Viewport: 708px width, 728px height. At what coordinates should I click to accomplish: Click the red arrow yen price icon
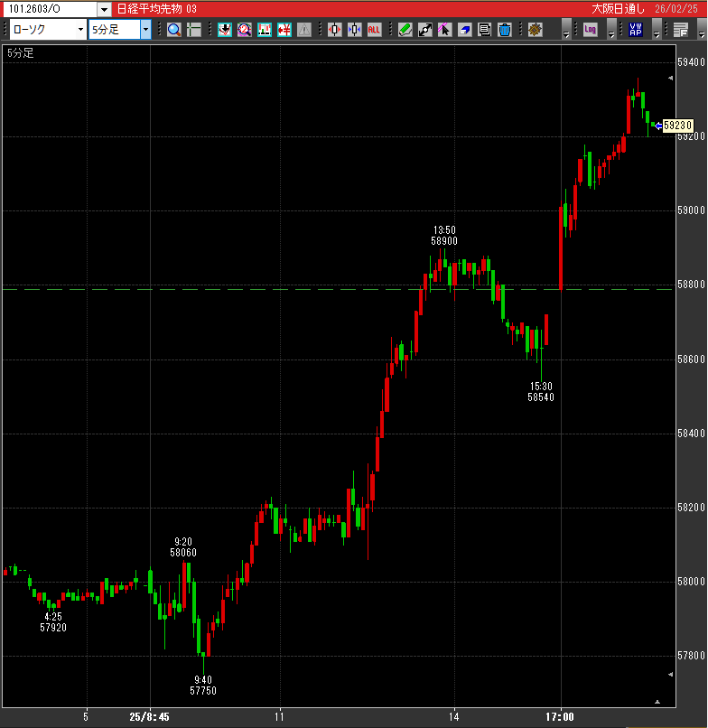click(x=284, y=30)
